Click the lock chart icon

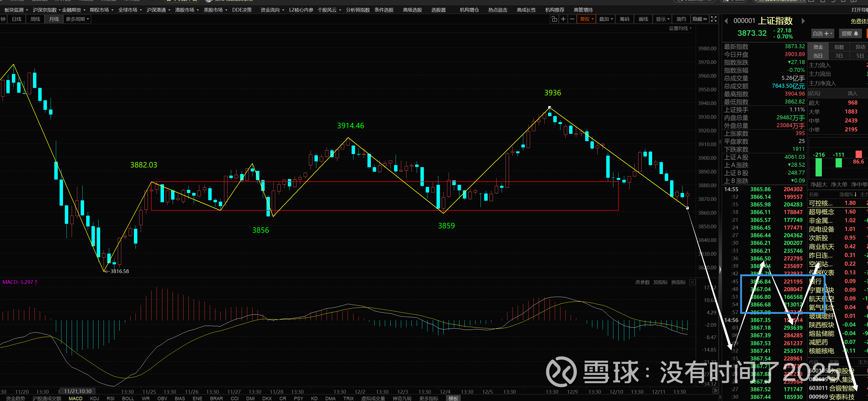[554, 19]
